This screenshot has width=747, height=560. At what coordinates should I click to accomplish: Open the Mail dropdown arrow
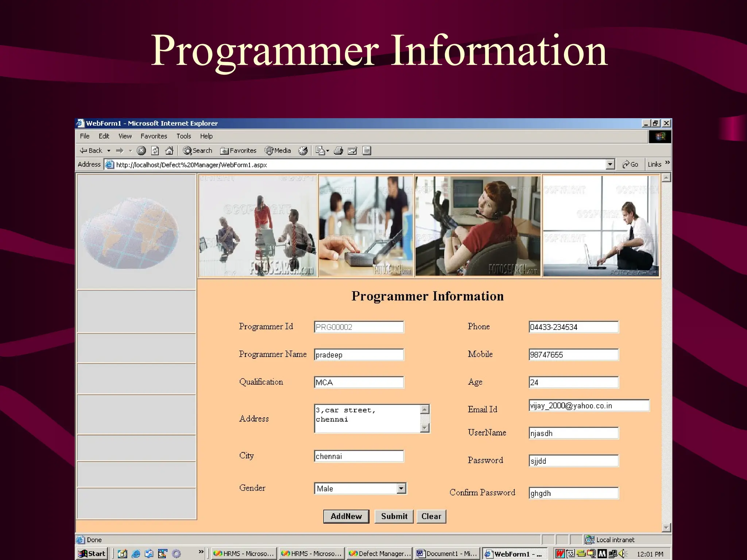[328, 151]
